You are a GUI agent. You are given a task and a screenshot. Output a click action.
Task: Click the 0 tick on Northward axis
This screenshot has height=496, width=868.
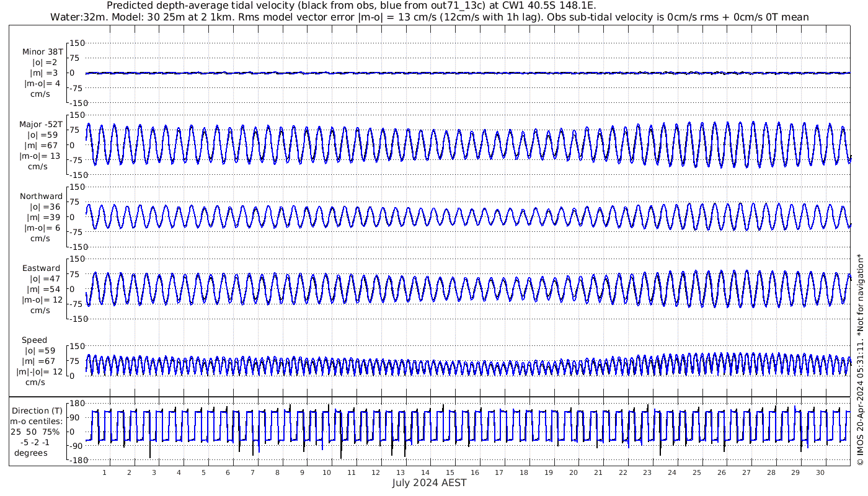coord(73,217)
